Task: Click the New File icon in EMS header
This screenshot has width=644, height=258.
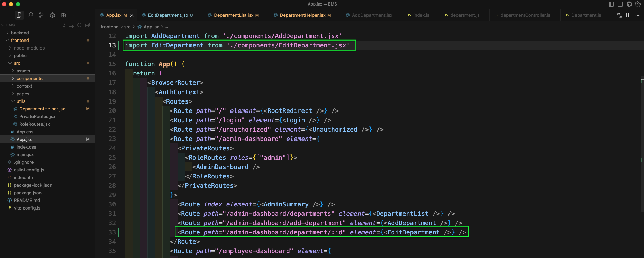Action: [63, 25]
